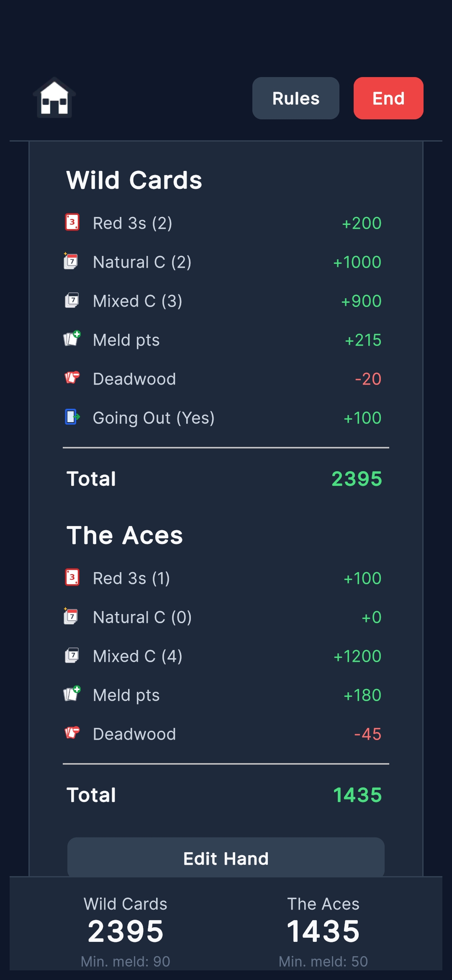Click The Aces Natural Canasta icon
The height and width of the screenshot is (980, 452).
pyautogui.click(x=72, y=616)
